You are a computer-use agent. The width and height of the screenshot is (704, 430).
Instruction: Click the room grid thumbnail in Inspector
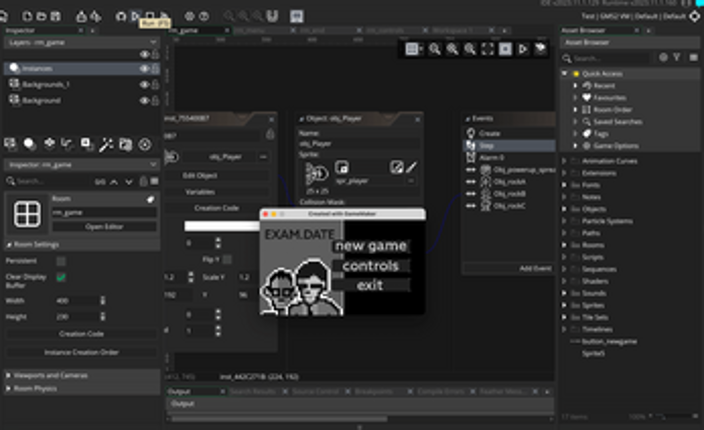27,214
